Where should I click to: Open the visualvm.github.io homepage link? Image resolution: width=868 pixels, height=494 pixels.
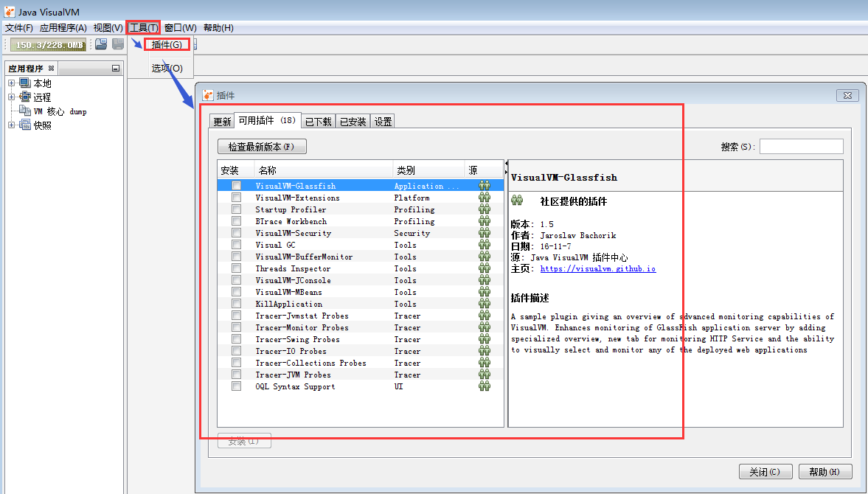pyautogui.click(x=597, y=269)
